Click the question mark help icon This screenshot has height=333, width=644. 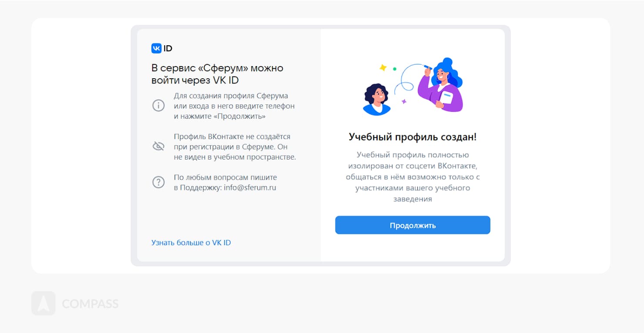coord(158,182)
